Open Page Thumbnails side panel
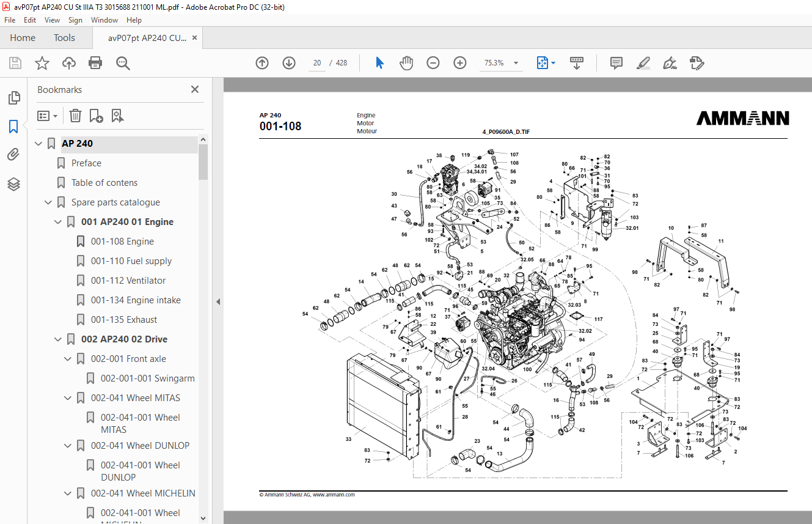Screen dimensions: 812x524 click(13, 98)
